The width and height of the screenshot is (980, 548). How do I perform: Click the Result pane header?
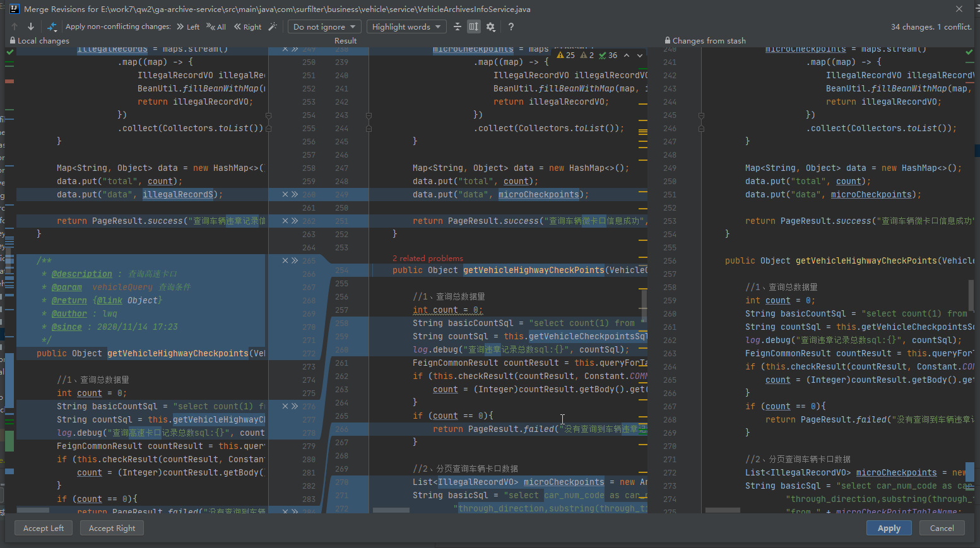[x=345, y=40]
